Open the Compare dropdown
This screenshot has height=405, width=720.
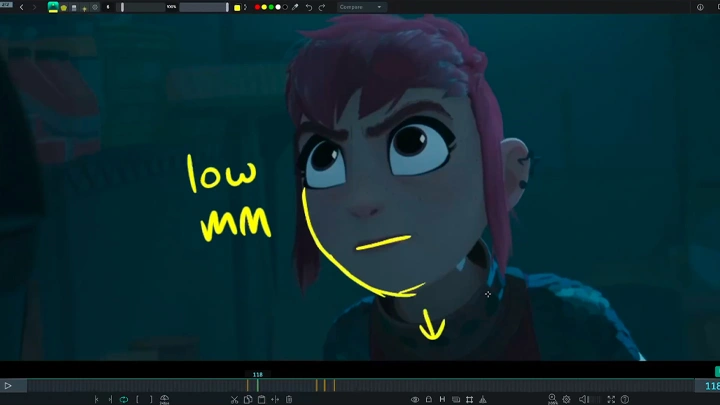pyautogui.click(x=361, y=7)
